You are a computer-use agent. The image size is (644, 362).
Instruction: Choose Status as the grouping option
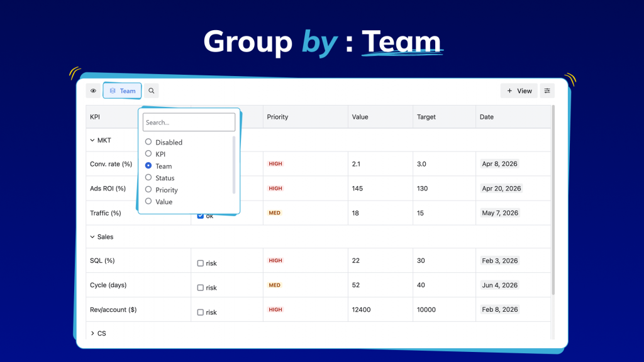click(148, 178)
